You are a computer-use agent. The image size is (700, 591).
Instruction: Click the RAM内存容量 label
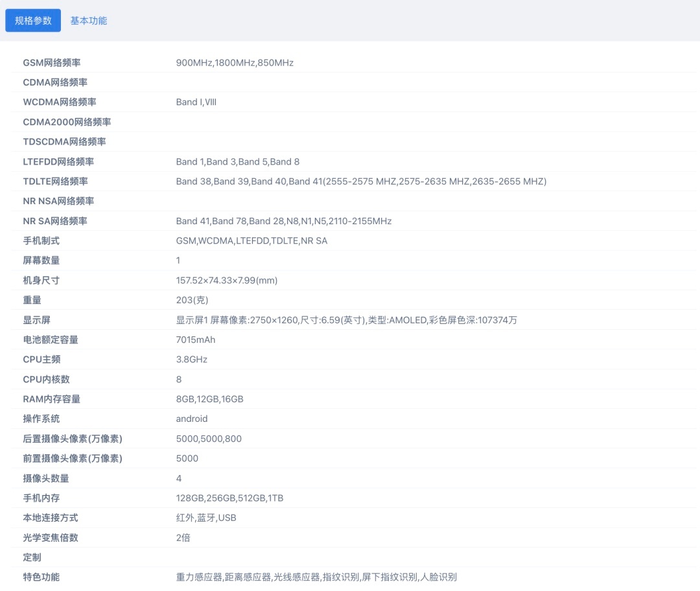[x=52, y=399]
